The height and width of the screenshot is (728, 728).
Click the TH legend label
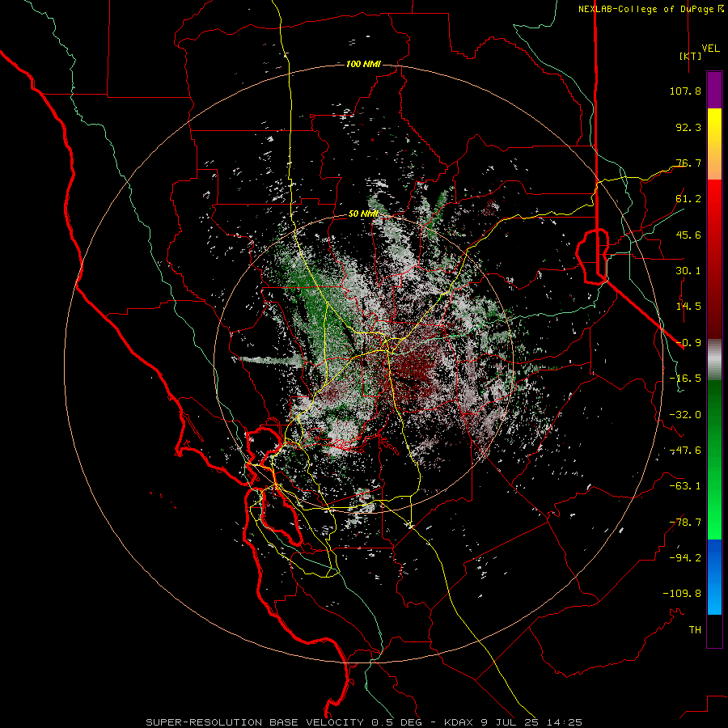pos(695,630)
